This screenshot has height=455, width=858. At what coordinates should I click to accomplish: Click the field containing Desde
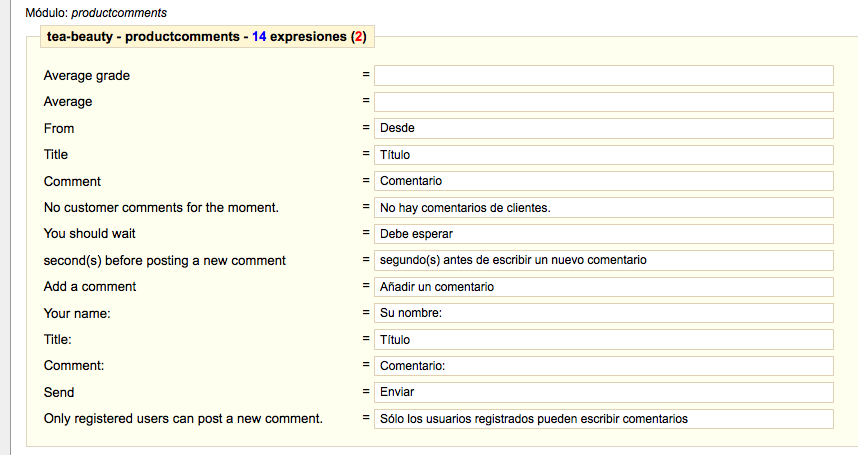coord(603,128)
